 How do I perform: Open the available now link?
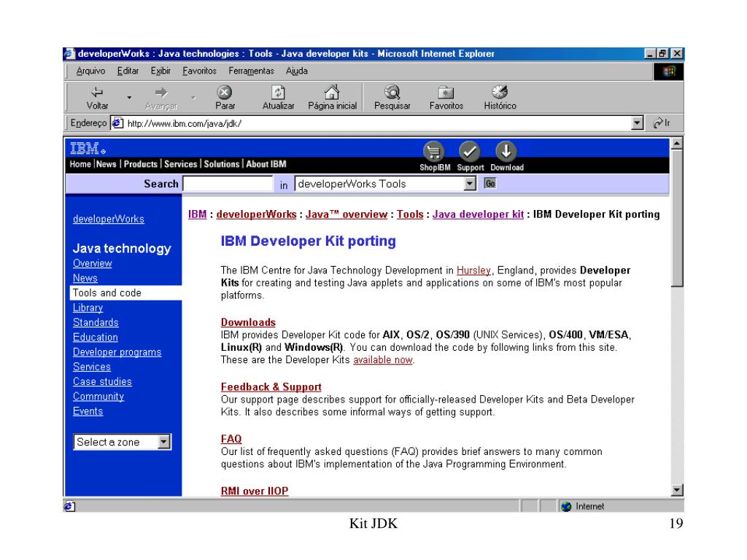(x=383, y=360)
